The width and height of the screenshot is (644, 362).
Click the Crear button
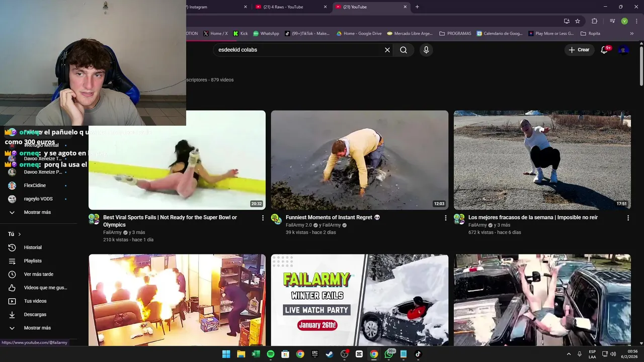579,50
